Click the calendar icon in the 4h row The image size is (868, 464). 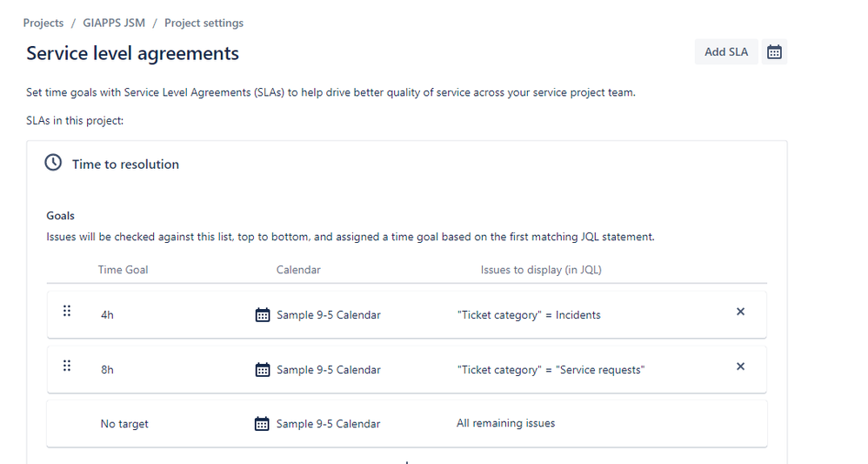(263, 315)
